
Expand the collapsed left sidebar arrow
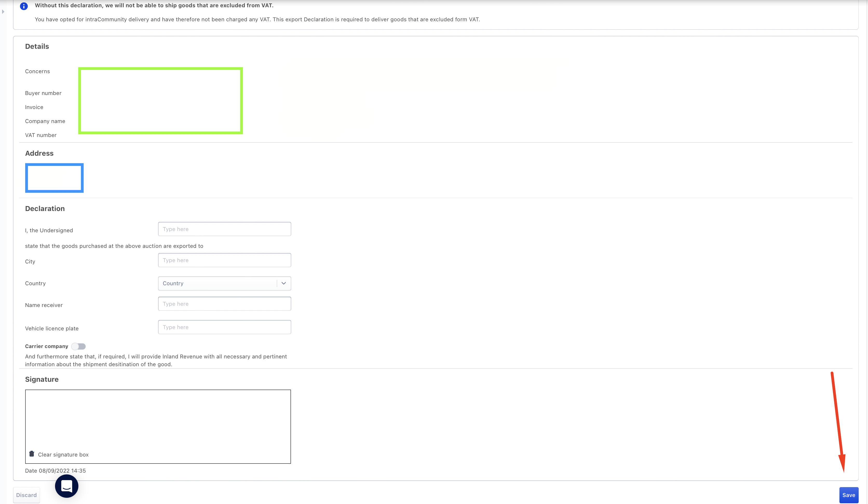(3, 12)
